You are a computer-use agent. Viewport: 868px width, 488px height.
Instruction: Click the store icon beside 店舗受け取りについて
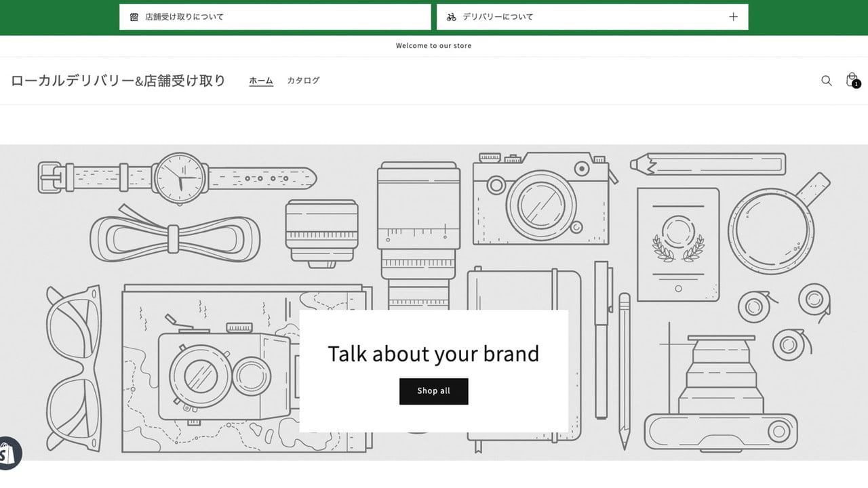(x=134, y=17)
